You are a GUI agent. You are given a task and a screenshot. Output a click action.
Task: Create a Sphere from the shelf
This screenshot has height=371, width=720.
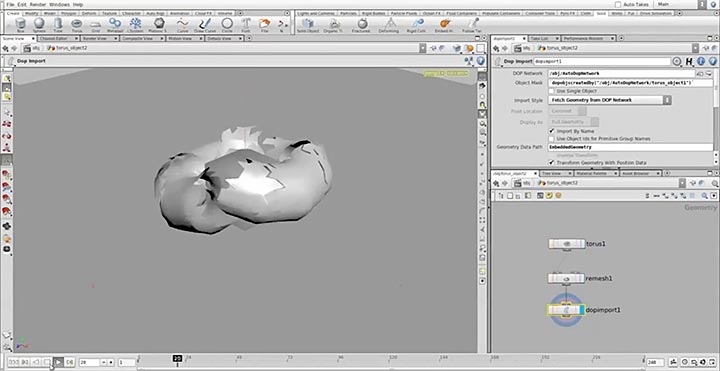39,25
